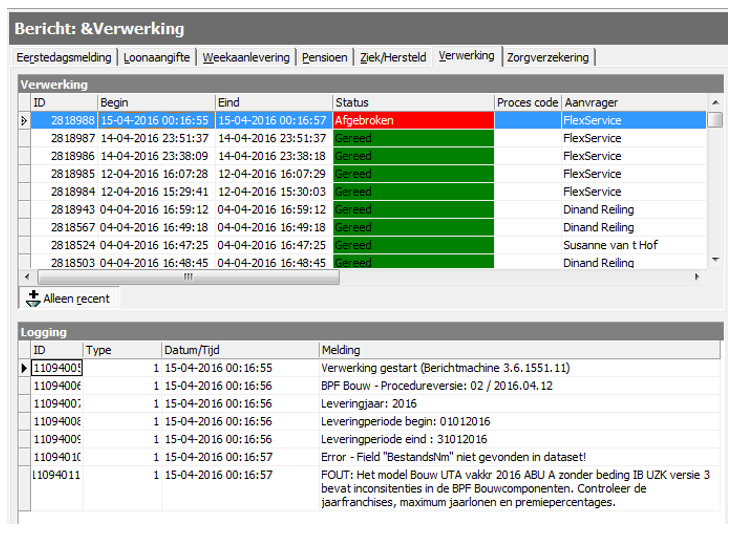This screenshot has height=535, width=735.
Task: Sort by the Status column header
Action: coord(412,102)
